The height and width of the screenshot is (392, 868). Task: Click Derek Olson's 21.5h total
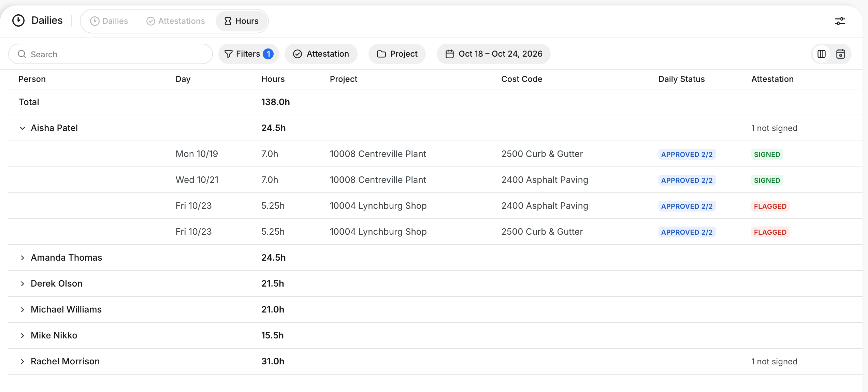pyautogui.click(x=273, y=284)
